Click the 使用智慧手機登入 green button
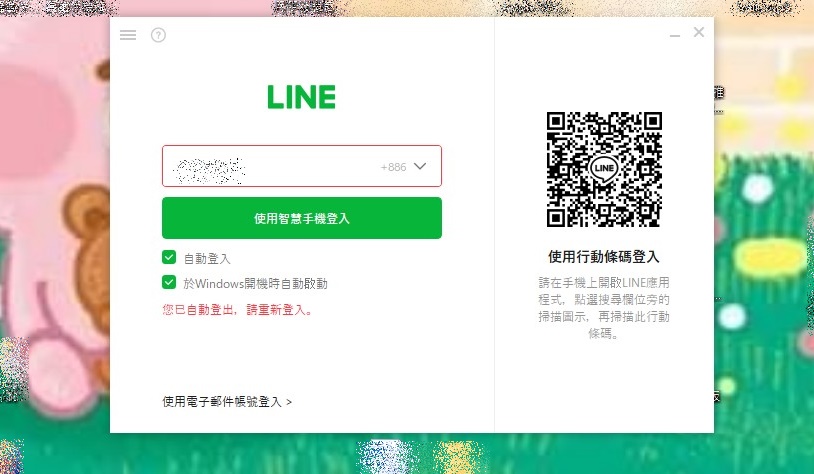The image size is (814, 474). pos(302,218)
